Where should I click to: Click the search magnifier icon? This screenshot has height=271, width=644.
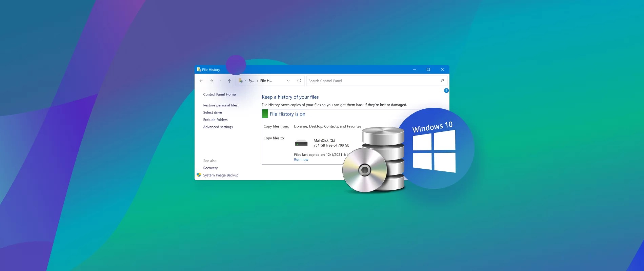[442, 81]
